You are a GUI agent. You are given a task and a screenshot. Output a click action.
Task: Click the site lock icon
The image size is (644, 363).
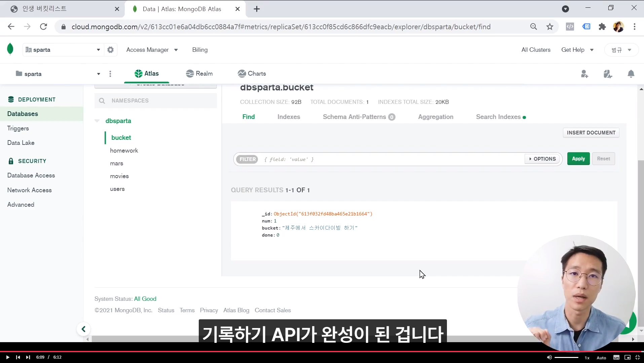click(x=63, y=27)
